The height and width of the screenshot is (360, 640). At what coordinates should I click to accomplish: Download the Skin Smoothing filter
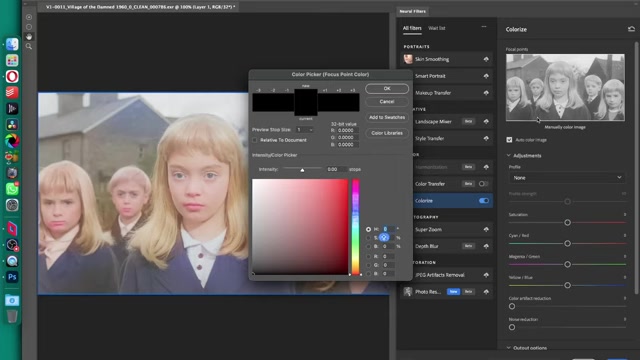(x=486, y=59)
